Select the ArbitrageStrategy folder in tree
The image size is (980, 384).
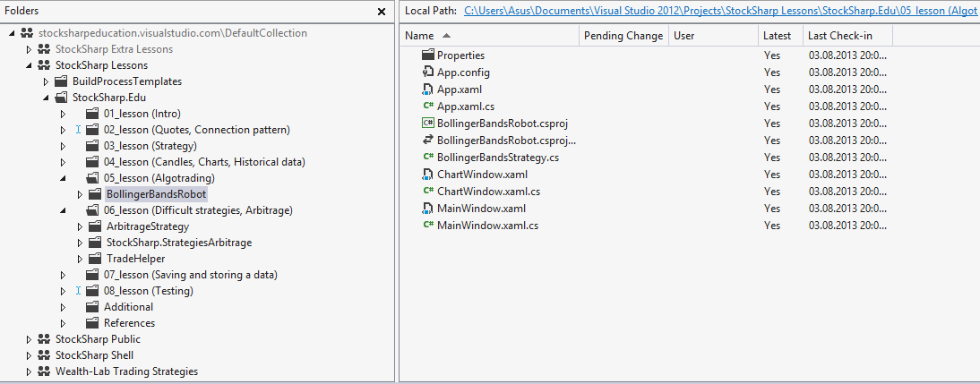click(x=148, y=226)
